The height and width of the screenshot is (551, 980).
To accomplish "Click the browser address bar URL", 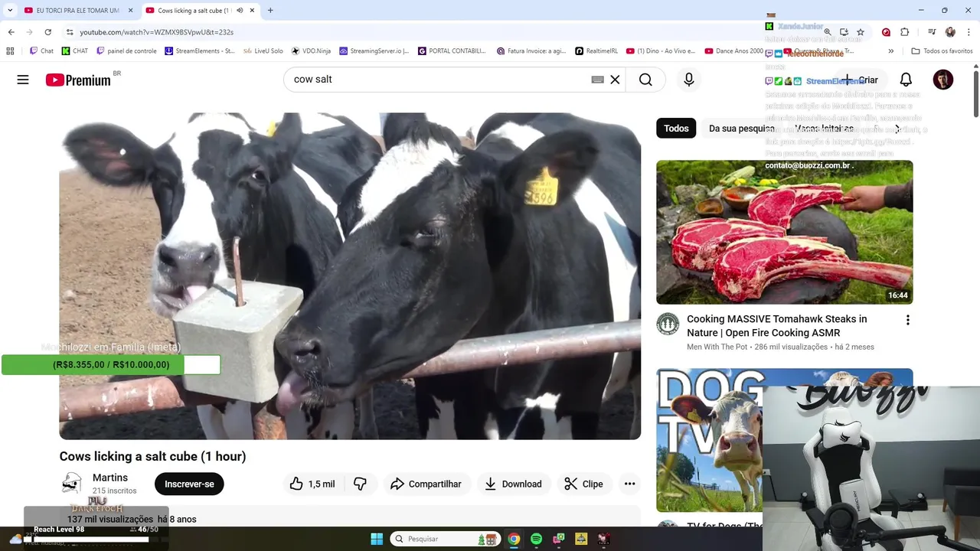I will (x=156, y=32).
